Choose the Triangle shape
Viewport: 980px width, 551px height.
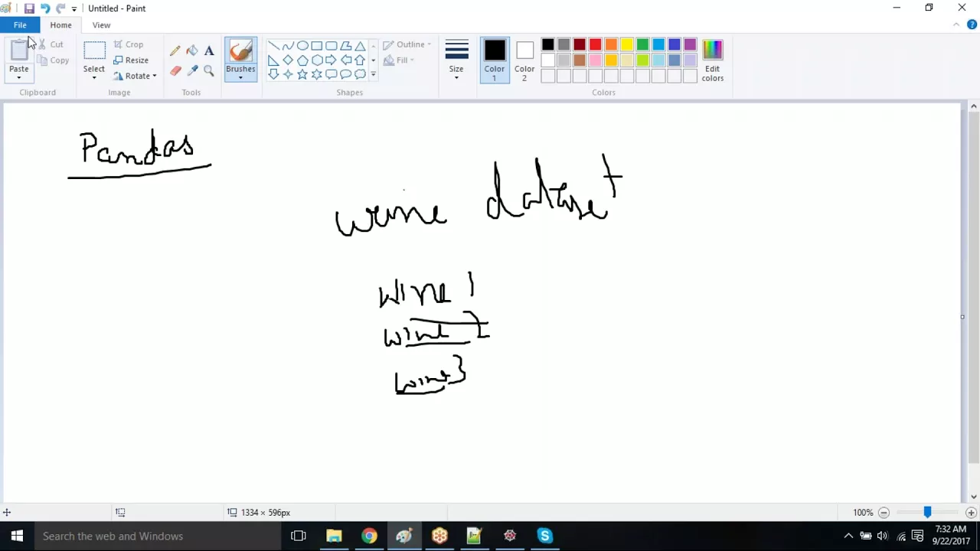pos(360,46)
